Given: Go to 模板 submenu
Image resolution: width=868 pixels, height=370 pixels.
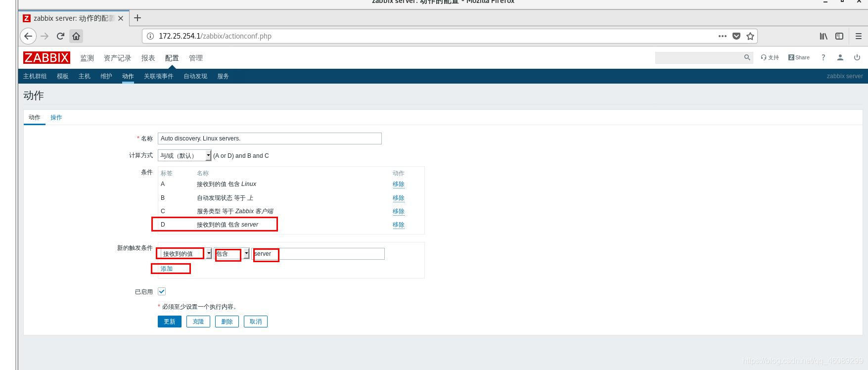Looking at the screenshot, I should coord(62,76).
